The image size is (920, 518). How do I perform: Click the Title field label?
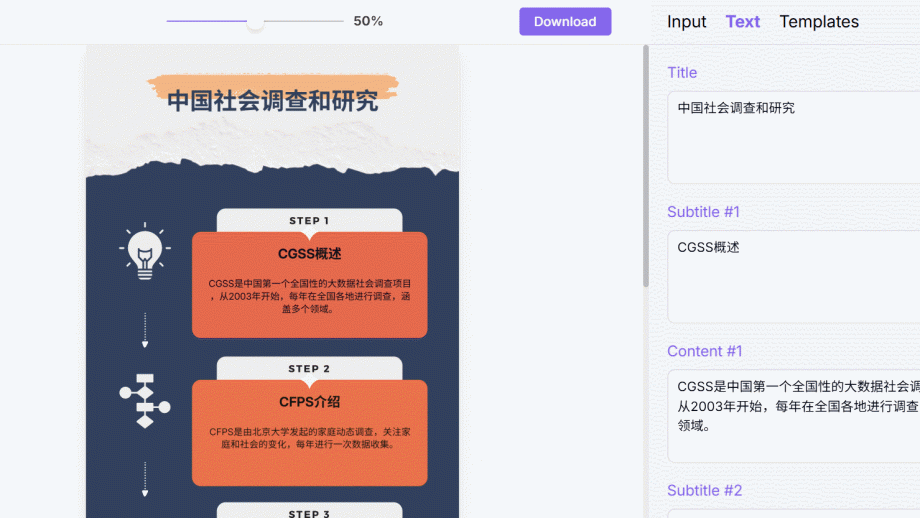click(x=682, y=73)
